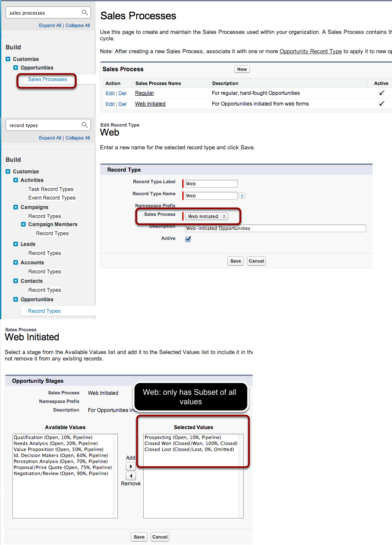Viewport: 392px width, 545px height.
Task: Click Opportunity Record Type link in note
Action: [x=311, y=51]
